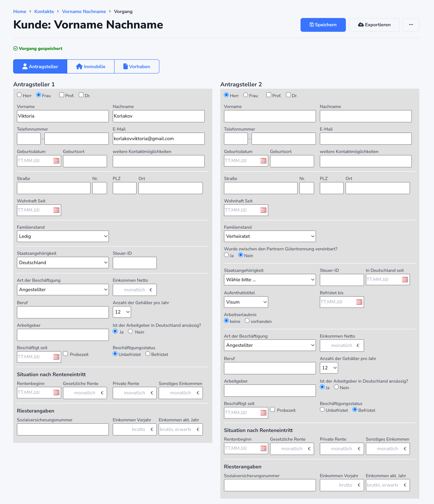Open Beschäftigt seit calendar for Antragsteller 2
The height and width of the screenshot is (504, 434).
pyautogui.click(x=263, y=413)
